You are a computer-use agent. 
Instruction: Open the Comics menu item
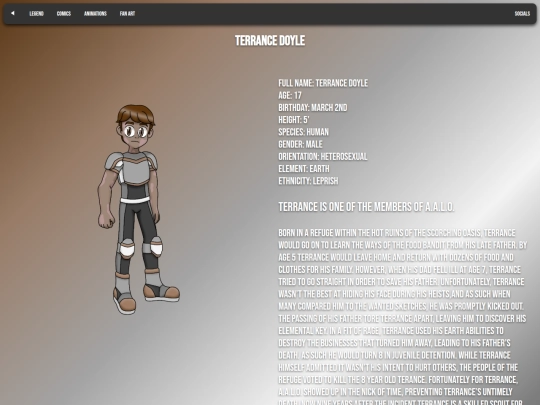pyautogui.click(x=64, y=13)
